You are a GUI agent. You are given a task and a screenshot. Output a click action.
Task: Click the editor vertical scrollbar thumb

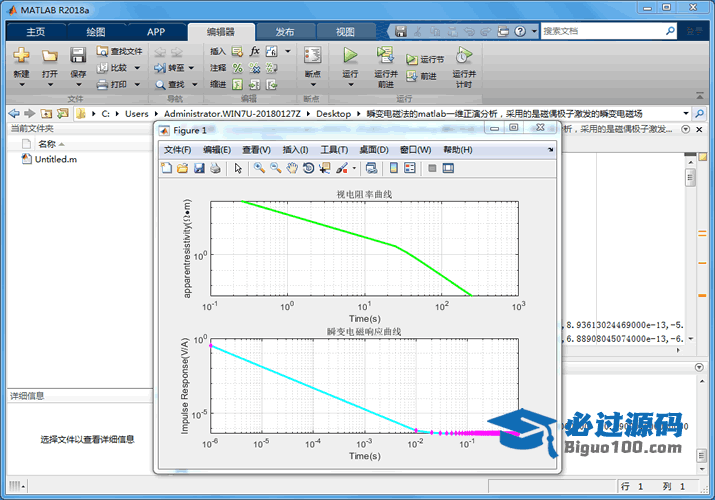690,177
